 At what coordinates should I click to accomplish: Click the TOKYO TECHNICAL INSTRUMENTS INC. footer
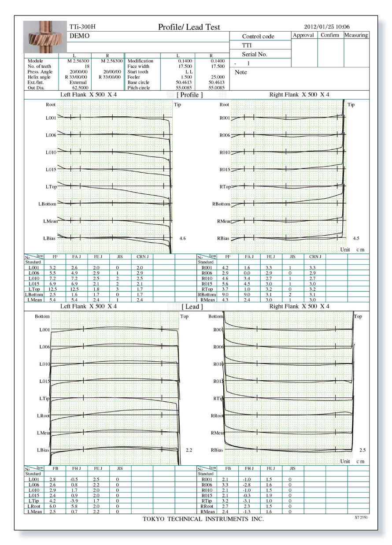[x=203, y=519]
